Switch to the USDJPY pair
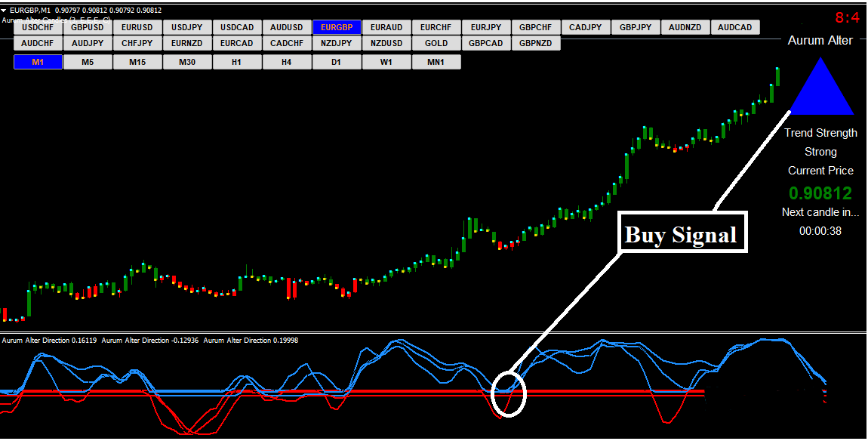This screenshot has height=441, width=868. pyautogui.click(x=187, y=27)
